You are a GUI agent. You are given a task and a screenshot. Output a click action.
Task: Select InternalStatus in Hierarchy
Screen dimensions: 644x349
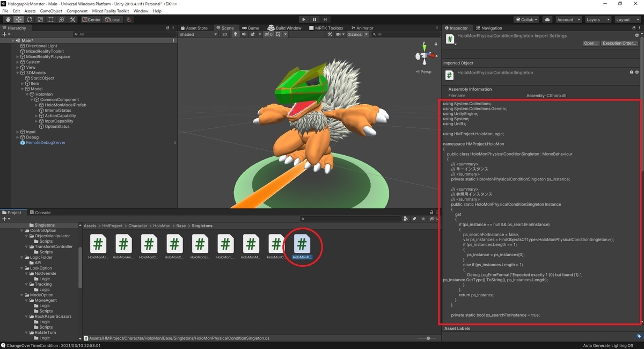pos(58,111)
